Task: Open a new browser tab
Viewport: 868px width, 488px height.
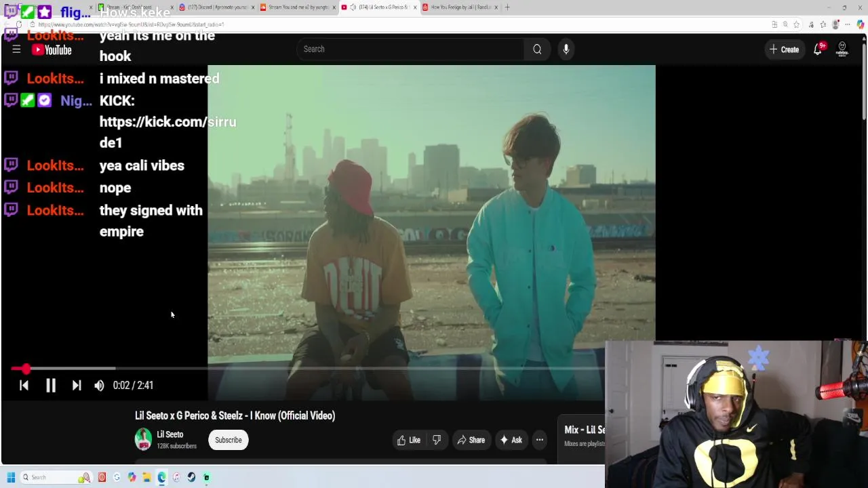Action: click(507, 7)
